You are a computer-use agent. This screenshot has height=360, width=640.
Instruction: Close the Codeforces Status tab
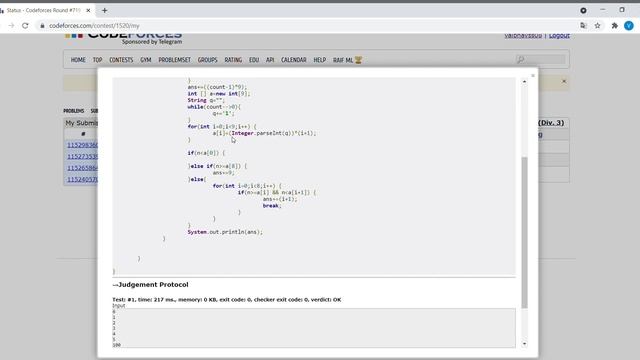88,11
